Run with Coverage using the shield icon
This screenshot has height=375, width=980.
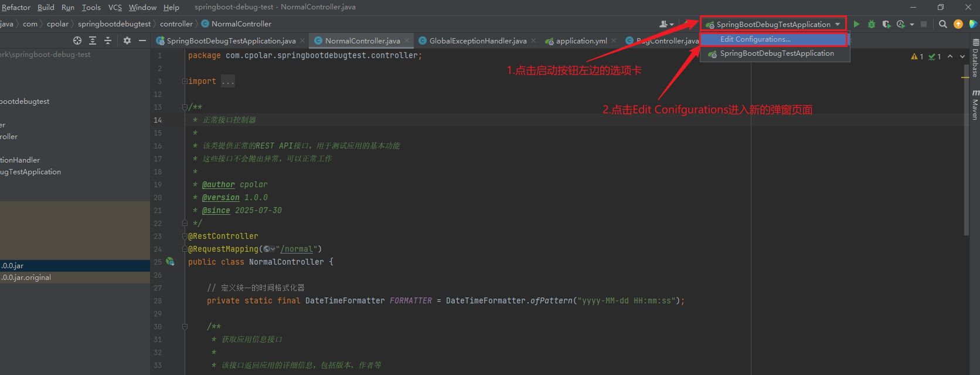(x=886, y=24)
